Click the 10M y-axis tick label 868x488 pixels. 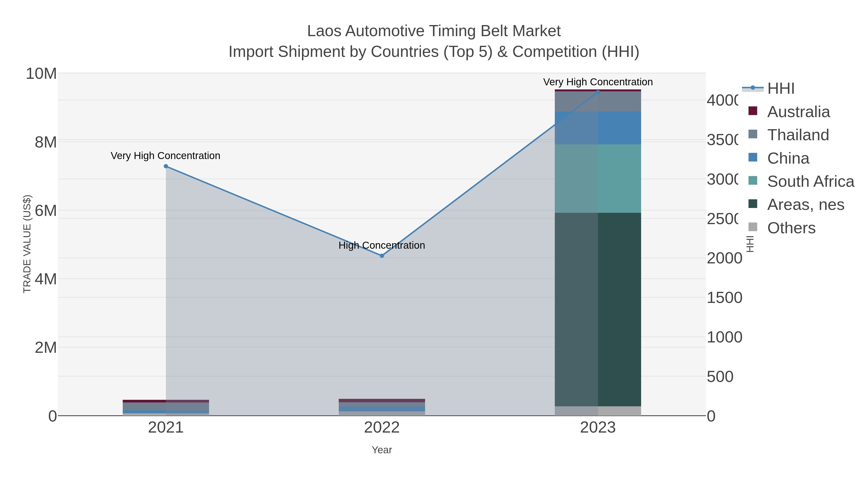coord(41,74)
